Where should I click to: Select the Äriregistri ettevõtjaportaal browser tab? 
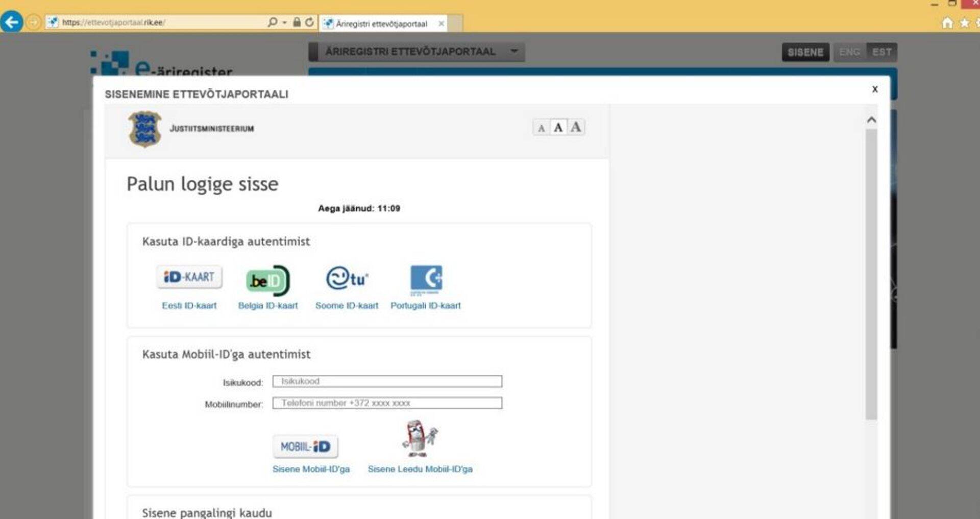tap(381, 23)
